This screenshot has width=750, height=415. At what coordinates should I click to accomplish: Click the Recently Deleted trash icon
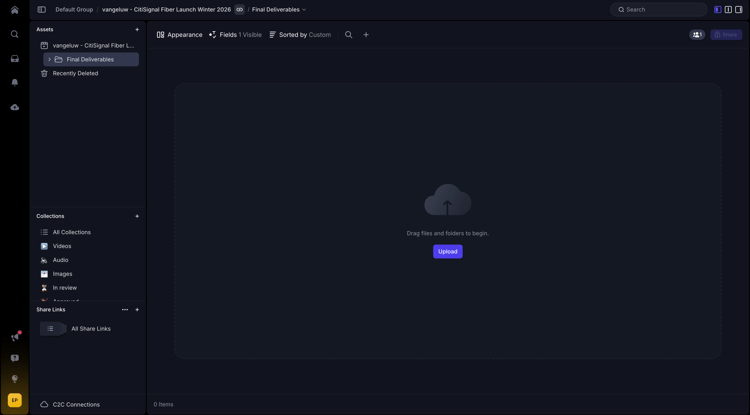[44, 73]
